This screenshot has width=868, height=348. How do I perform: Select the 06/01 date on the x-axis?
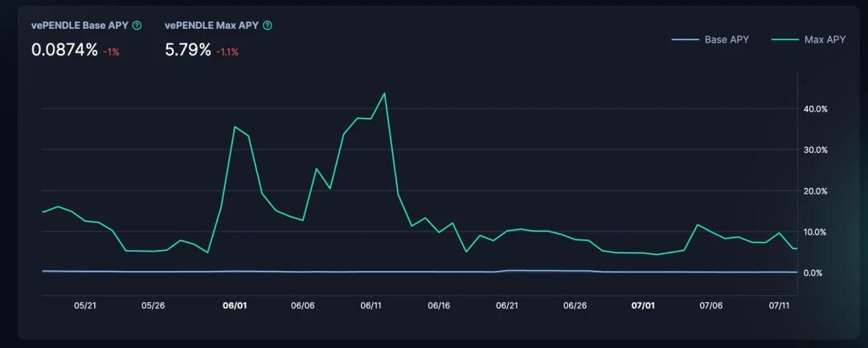click(234, 305)
